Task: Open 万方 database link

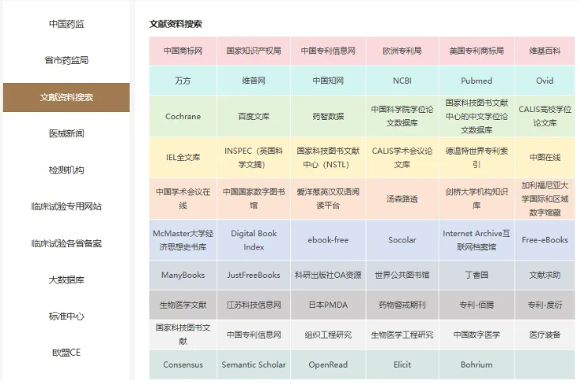Action: 185,81
